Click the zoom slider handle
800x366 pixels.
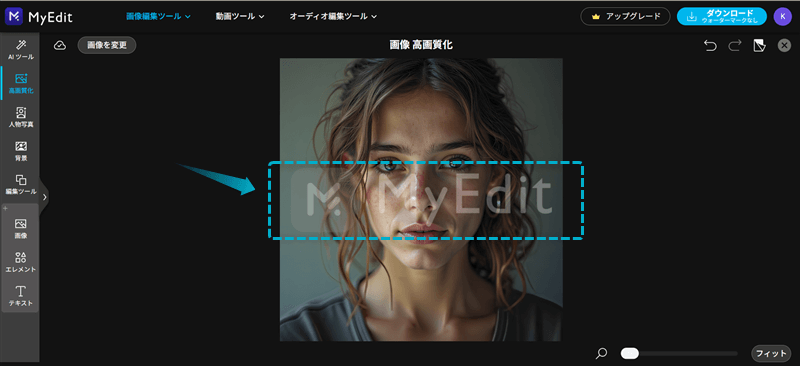(630, 353)
